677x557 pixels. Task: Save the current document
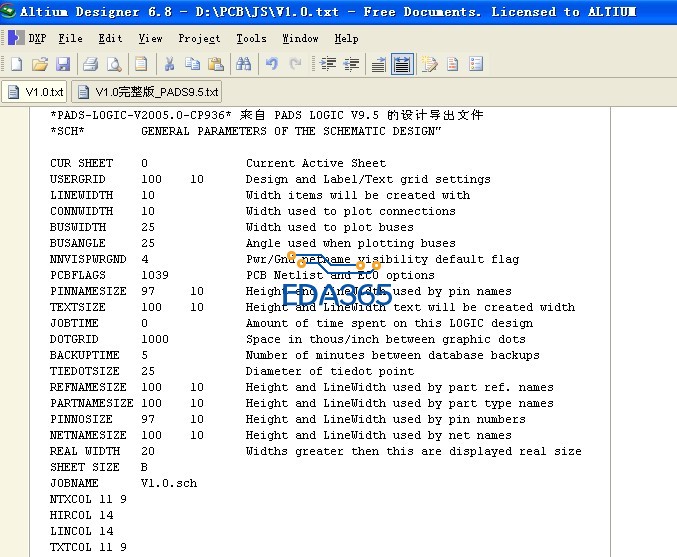63,64
